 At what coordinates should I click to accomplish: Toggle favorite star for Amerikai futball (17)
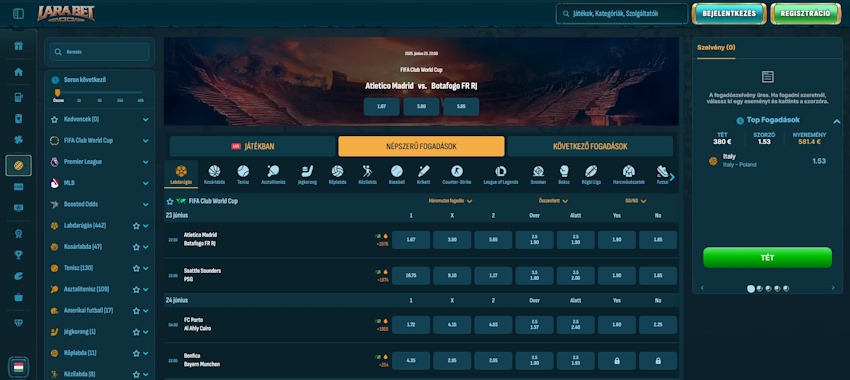136,311
